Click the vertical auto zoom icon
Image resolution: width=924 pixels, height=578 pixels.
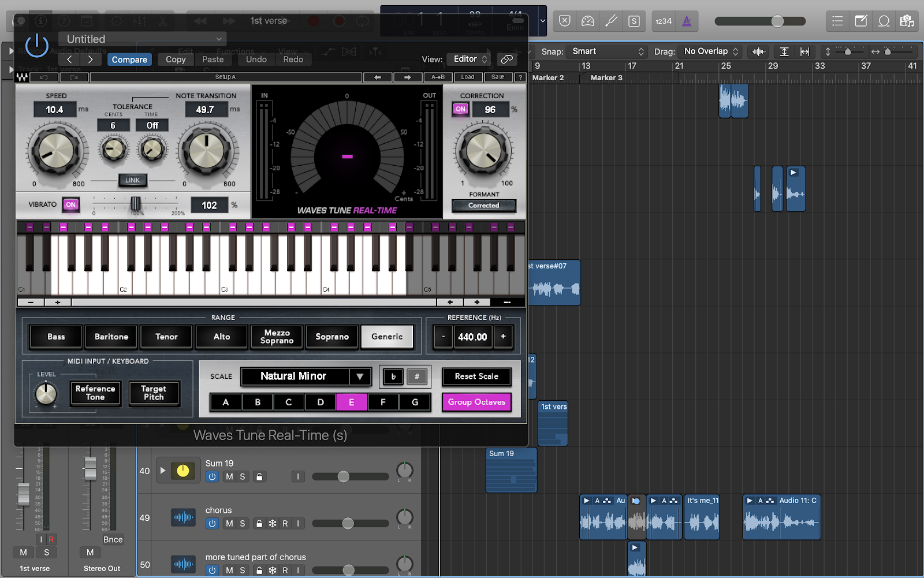[x=784, y=51]
